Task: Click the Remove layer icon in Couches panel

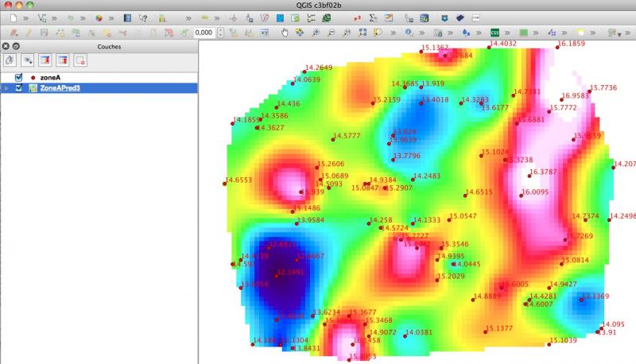Action: (x=80, y=60)
